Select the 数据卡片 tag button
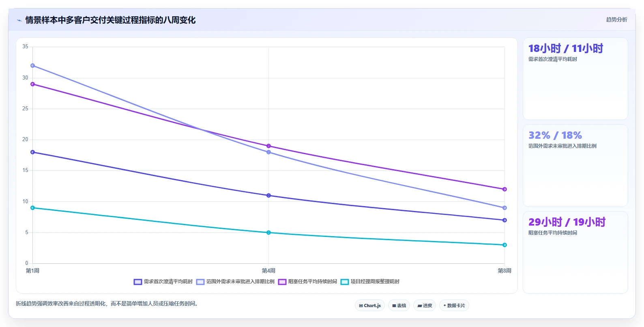Image resolution: width=644 pixels, height=327 pixels. click(454, 305)
